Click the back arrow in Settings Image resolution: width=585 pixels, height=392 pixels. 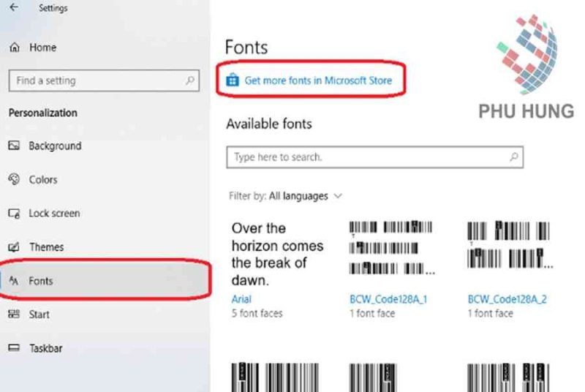tap(14, 7)
